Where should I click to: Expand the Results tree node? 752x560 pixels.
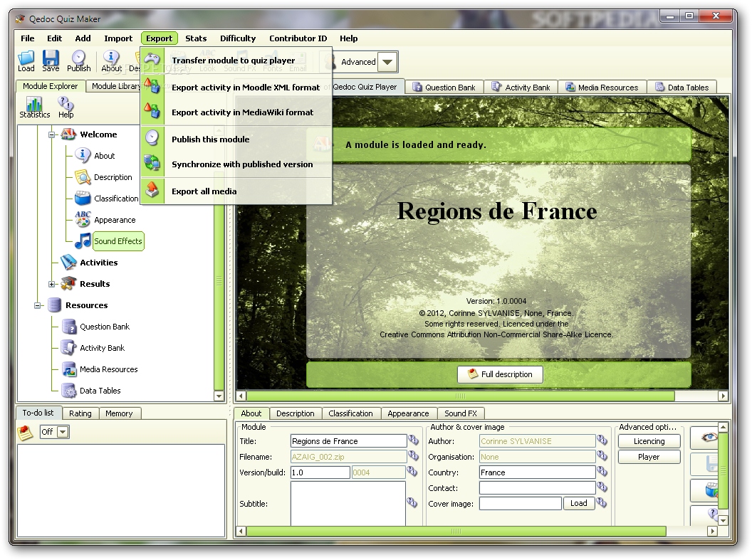pyautogui.click(x=52, y=284)
